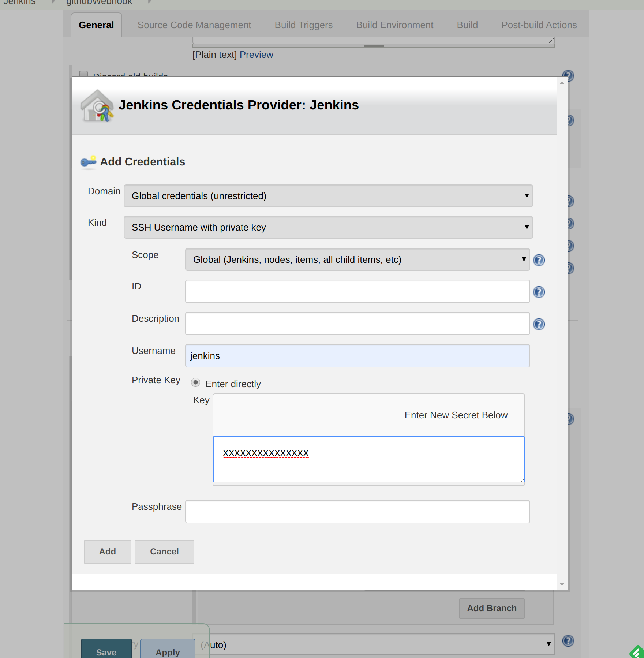Open help for the Description field
644x658 pixels.
(x=539, y=324)
